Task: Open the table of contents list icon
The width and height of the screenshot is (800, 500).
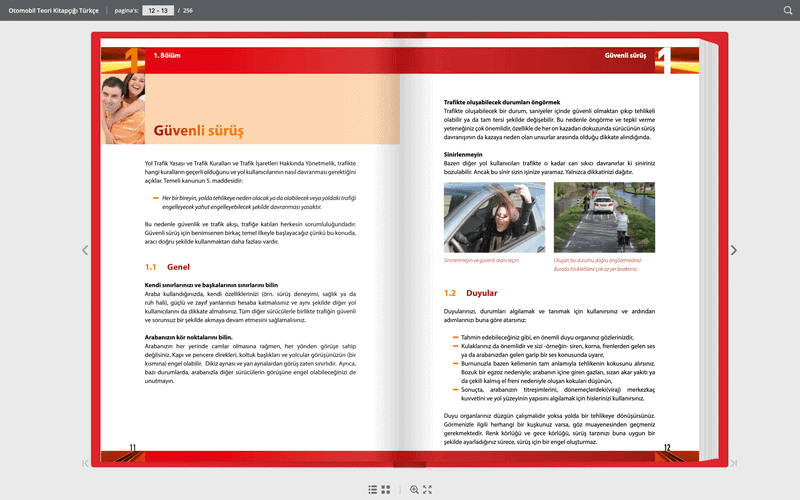Action: coord(373,489)
